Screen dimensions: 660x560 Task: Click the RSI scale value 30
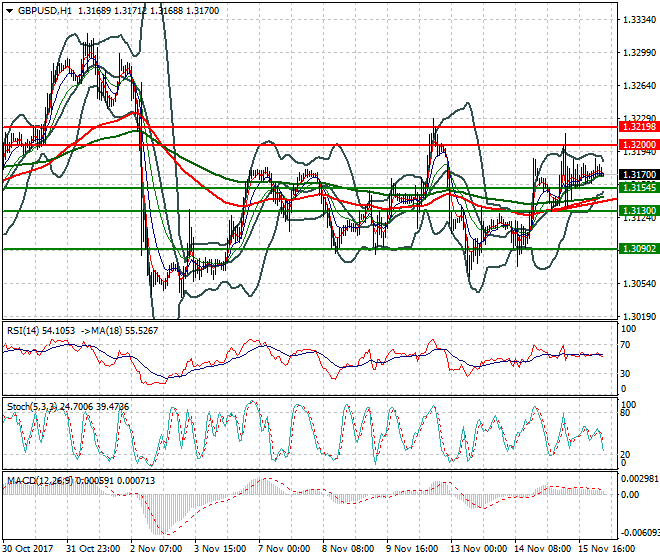[x=626, y=374]
